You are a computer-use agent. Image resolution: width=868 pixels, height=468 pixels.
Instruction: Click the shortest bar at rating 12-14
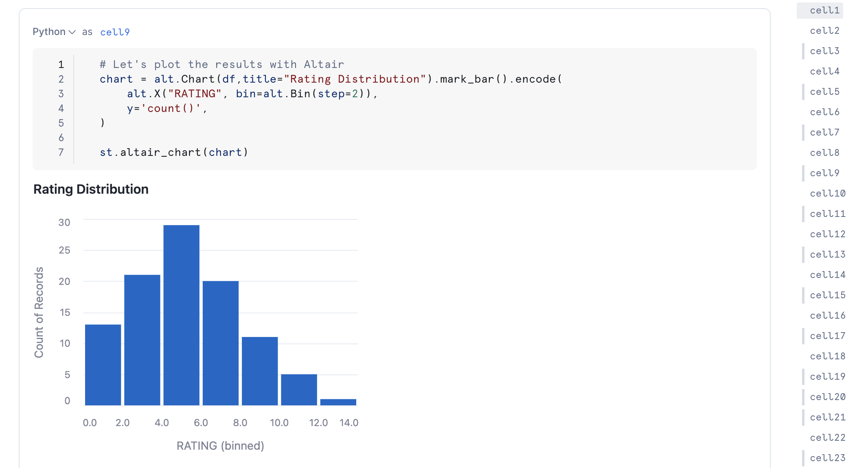pyautogui.click(x=338, y=402)
